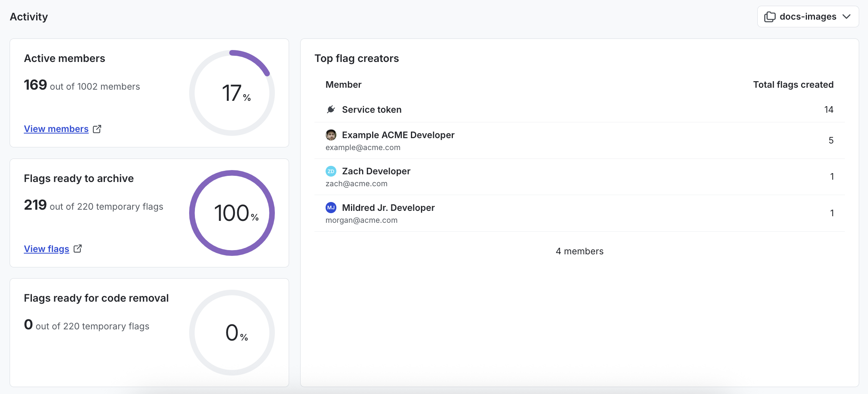Click Example ACME Developer's avatar photo
The width and height of the screenshot is (868, 394).
coord(331,135)
